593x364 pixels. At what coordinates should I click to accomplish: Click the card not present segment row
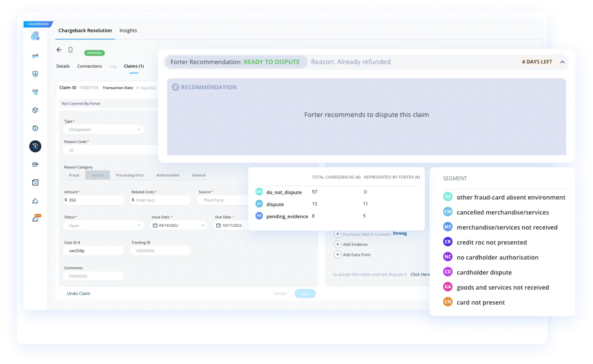pos(474,302)
